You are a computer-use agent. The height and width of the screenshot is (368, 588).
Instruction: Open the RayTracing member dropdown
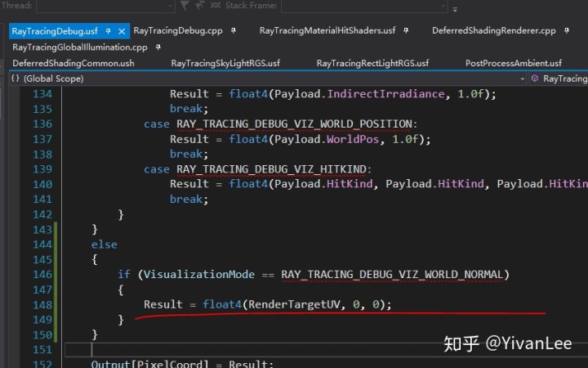[x=559, y=79]
